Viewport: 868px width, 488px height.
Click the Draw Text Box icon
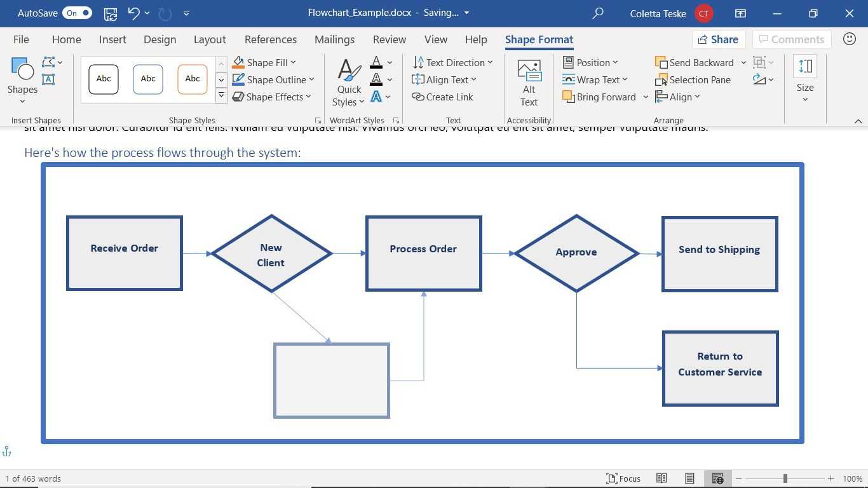[48, 79]
